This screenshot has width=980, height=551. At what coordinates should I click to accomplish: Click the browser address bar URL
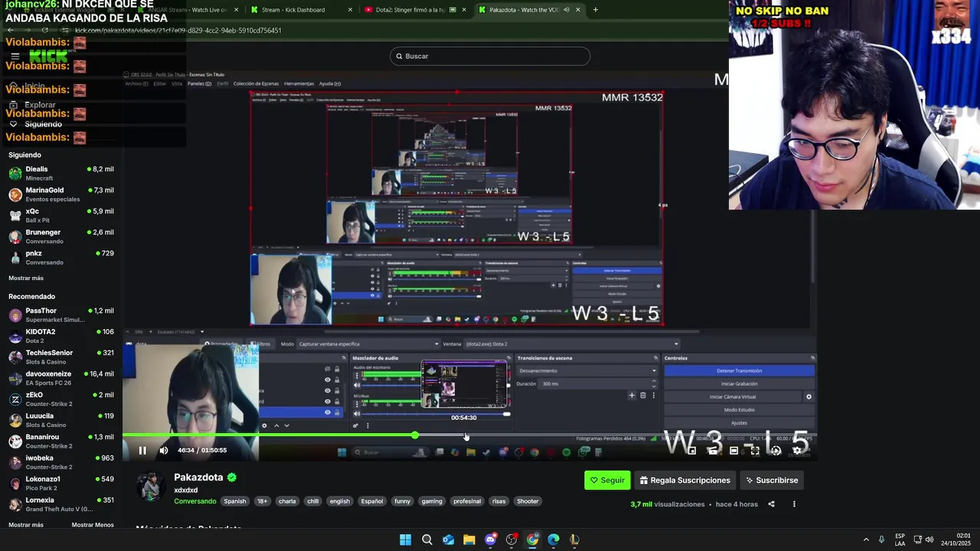(178, 31)
